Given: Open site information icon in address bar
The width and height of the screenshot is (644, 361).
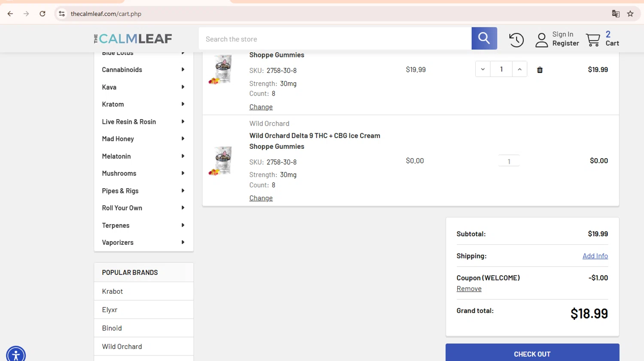Looking at the screenshot, I should pyautogui.click(x=62, y=14).
